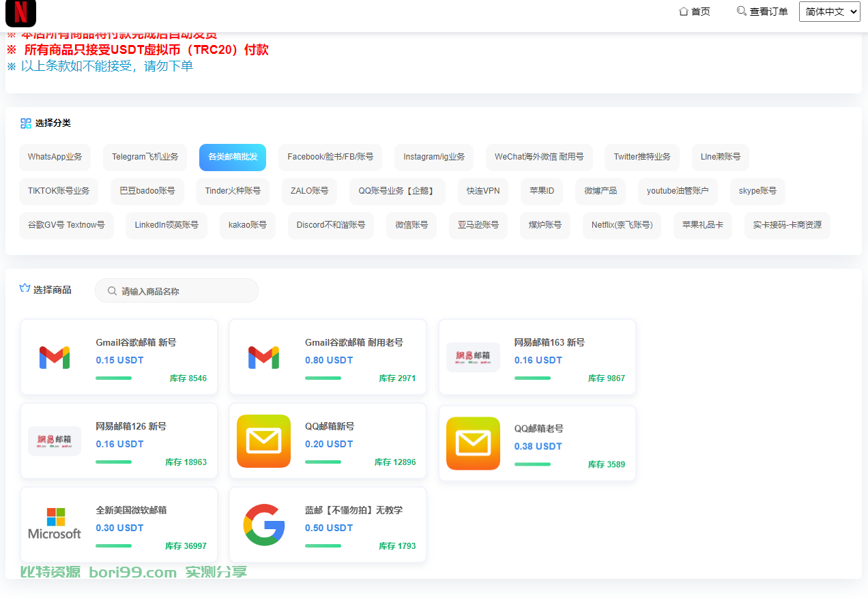Select the 苹果ID category

(542, 191)
